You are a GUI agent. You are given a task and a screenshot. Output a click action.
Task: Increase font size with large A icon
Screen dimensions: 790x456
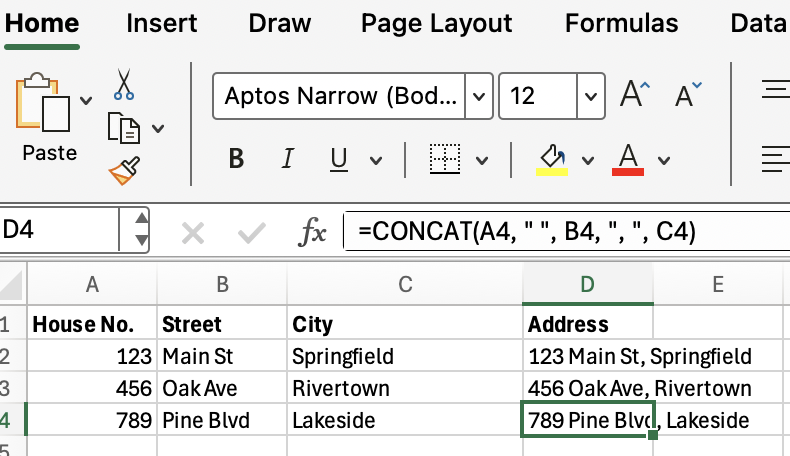pos(635,94)
